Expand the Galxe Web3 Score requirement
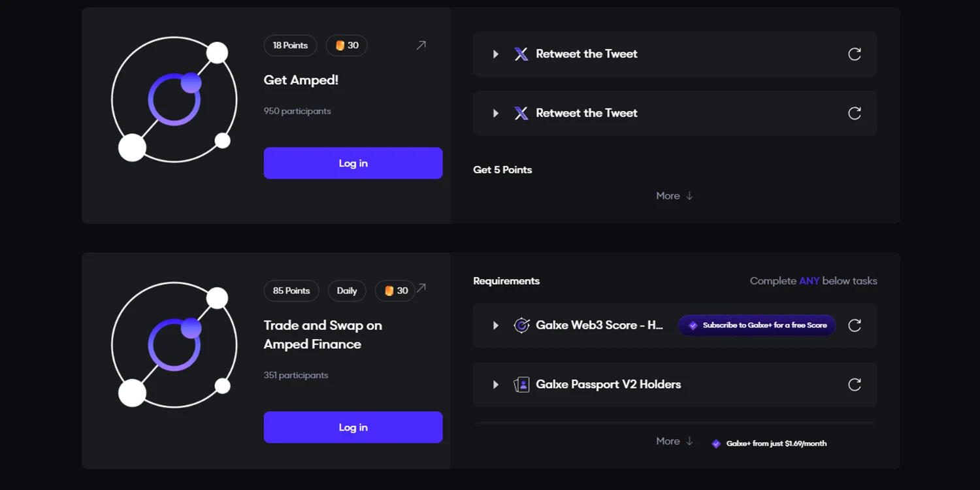 click(x=496, y=325)
